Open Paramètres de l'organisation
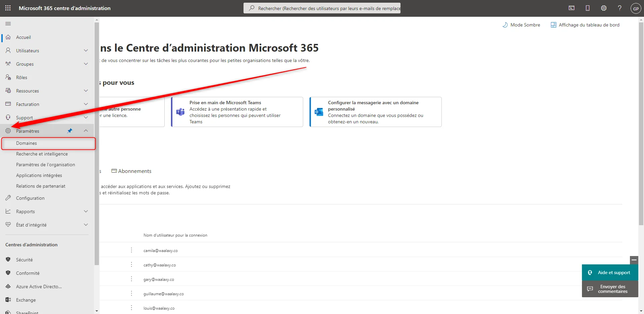This screenshot has width=644, height=314. [x=46, y=165]
